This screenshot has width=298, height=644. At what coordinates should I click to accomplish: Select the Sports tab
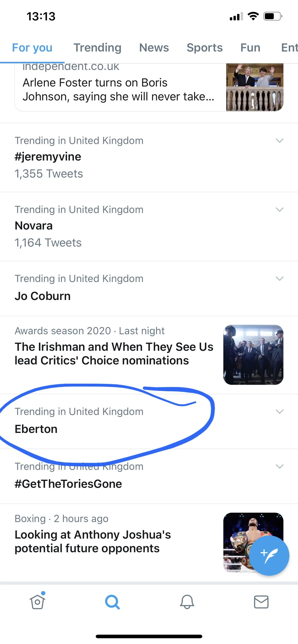pyautogui.click(x=204, y=47)
